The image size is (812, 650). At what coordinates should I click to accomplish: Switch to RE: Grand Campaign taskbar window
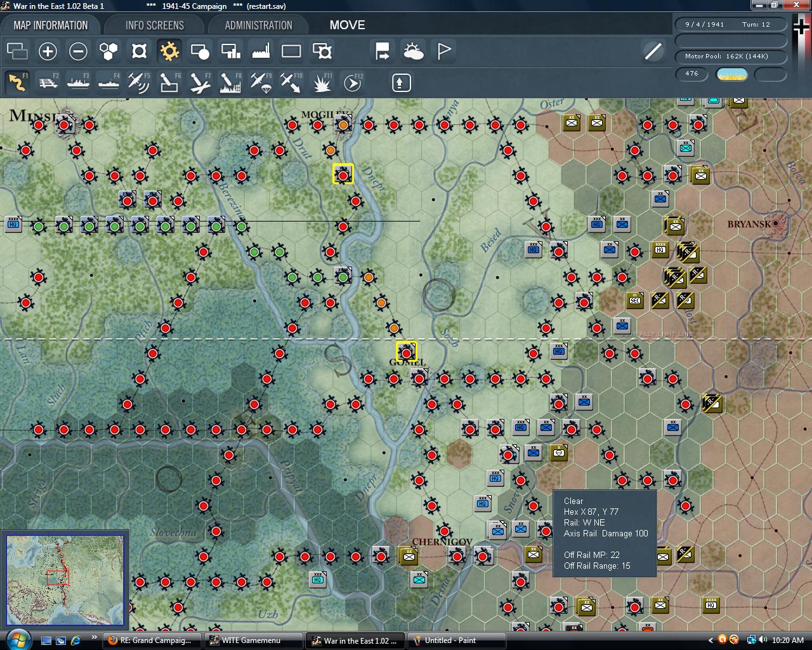click(x=152, y=640)
